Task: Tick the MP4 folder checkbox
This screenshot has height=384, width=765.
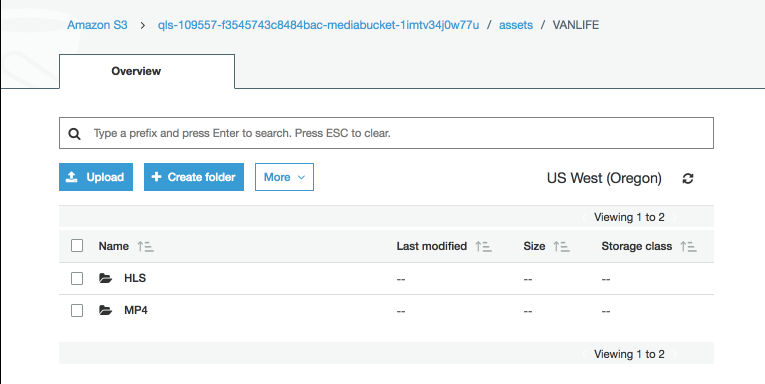Action: [77, 310]
